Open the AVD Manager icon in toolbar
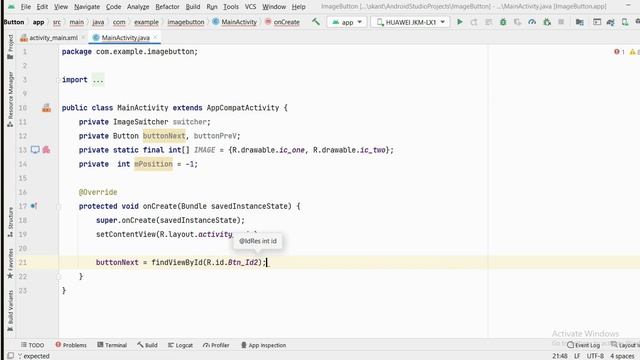 (x=625, y=22)
